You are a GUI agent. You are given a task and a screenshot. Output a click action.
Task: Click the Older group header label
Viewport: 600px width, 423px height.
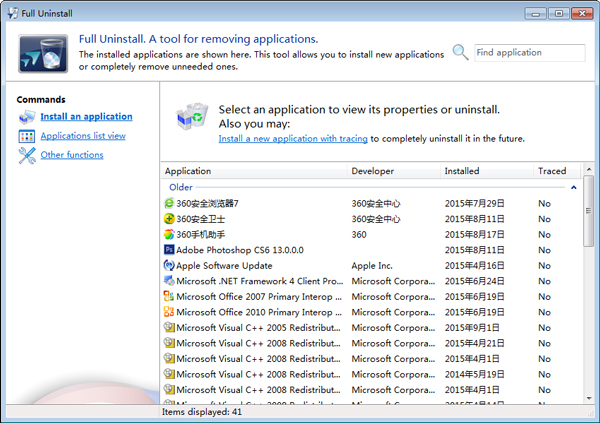pos(181,187)
